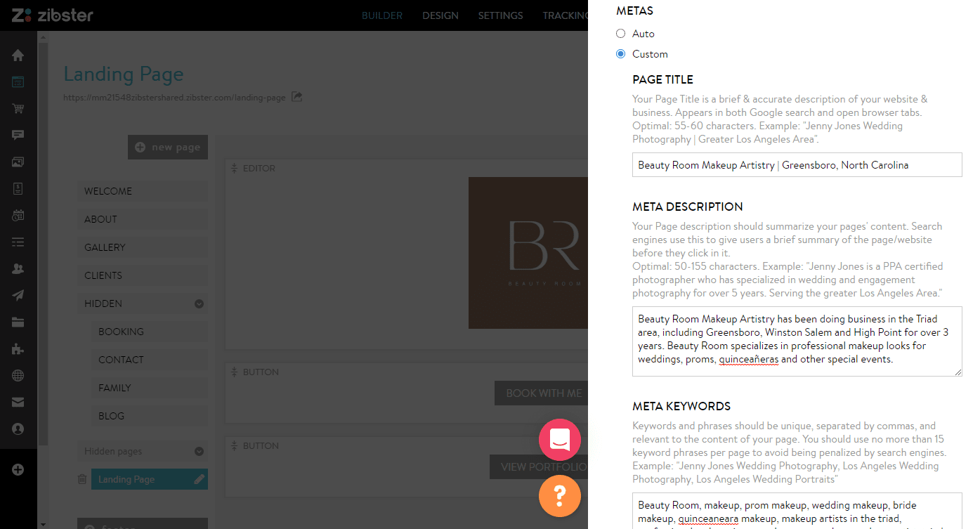Select the contacts people sidebar icon
The width and height of the screenshot is (980, 529).
(x=18, y=268)
